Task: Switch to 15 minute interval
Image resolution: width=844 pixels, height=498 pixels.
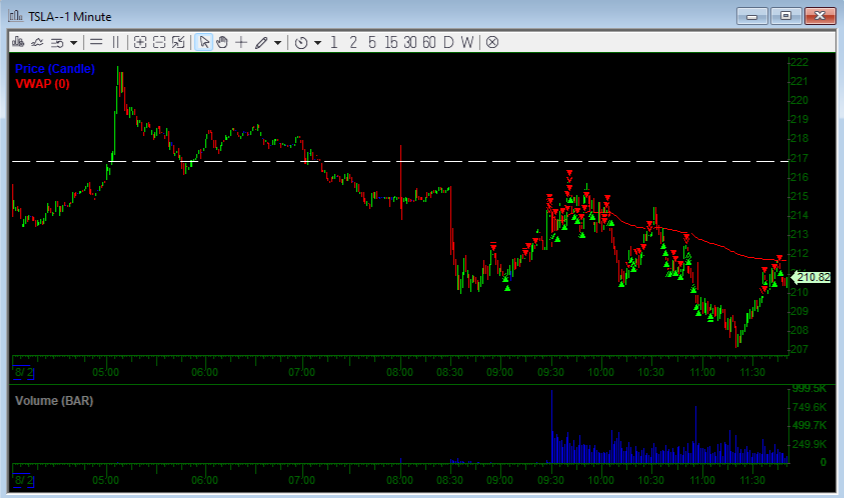Action: point(391,42)
